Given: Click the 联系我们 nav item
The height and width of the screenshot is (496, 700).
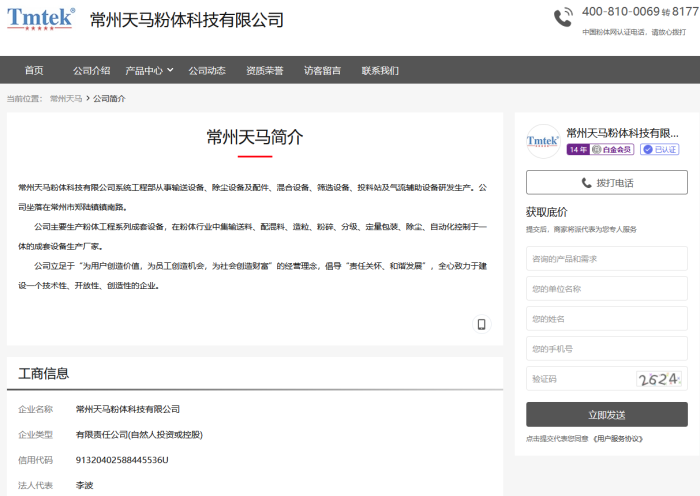Looking at the screenshot, I should point(380,70).
